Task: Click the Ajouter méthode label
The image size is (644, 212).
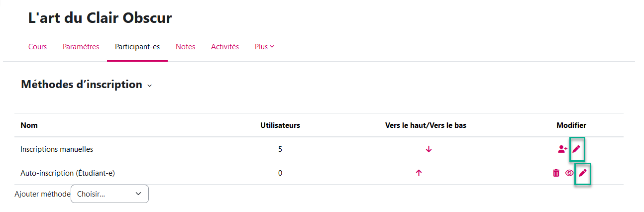Action: 42,194
